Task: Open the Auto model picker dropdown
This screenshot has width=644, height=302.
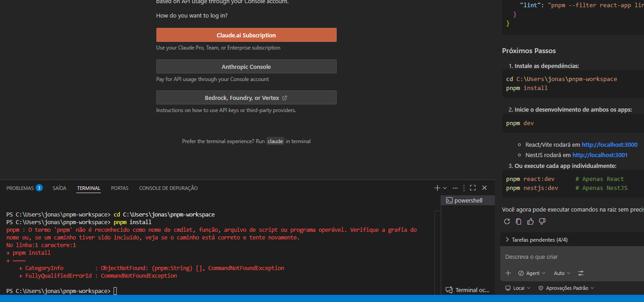Action: pos(562,273)
